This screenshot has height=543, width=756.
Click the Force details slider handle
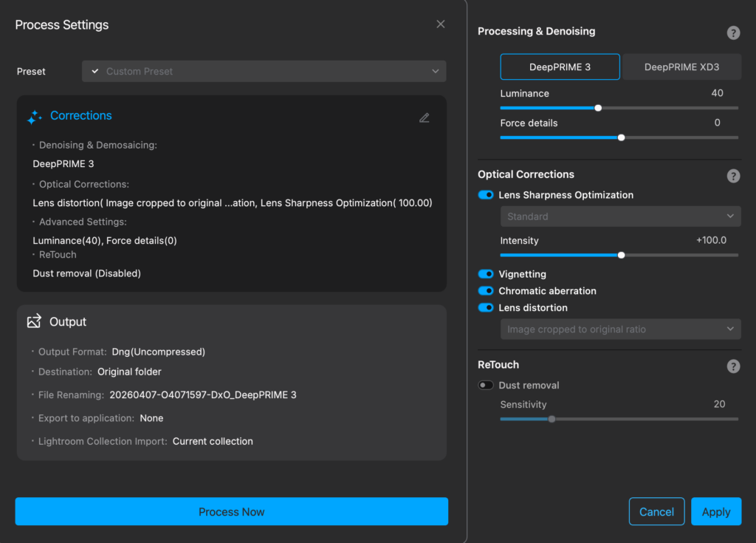coord(622,137)
